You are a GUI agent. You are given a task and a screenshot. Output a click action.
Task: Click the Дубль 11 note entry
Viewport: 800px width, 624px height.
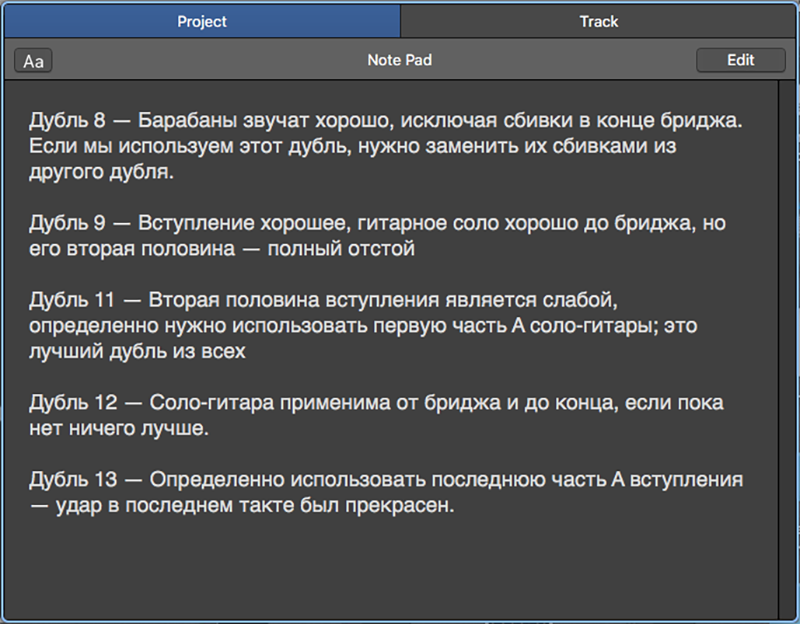pyautogui.click(x=363, y=326)
